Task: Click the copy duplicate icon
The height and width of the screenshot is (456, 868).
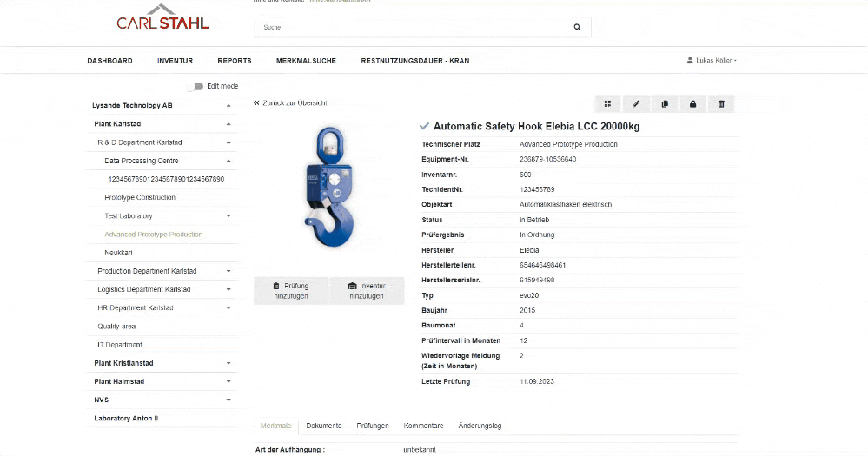Action: [x=665, y=104]
